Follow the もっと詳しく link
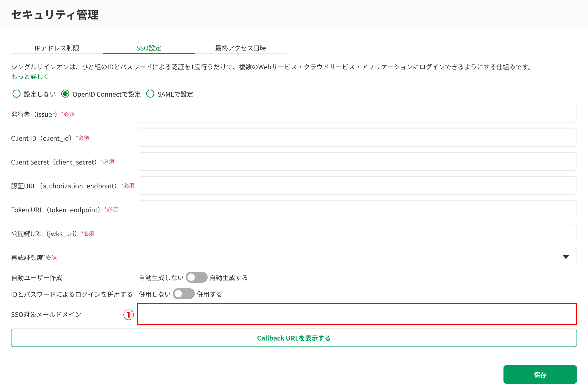The width and height of the screenshot is (588, 391). pos(30,76)
